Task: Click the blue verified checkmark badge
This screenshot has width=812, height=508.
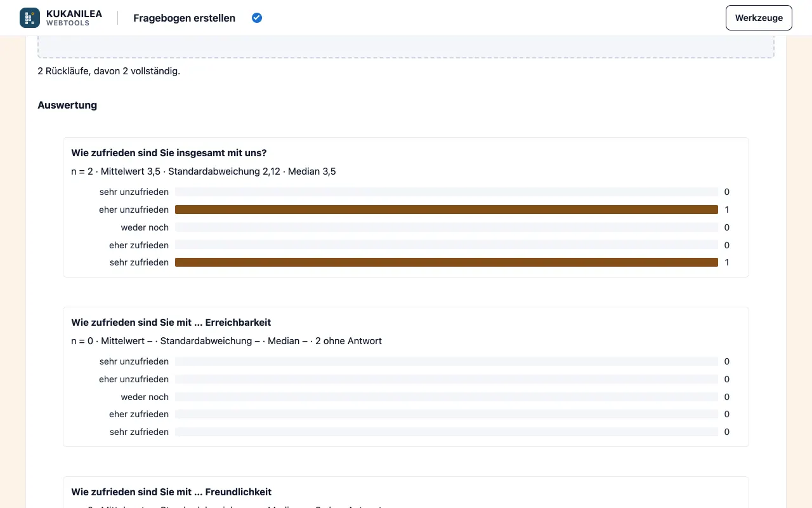Action: coord(257,18)
